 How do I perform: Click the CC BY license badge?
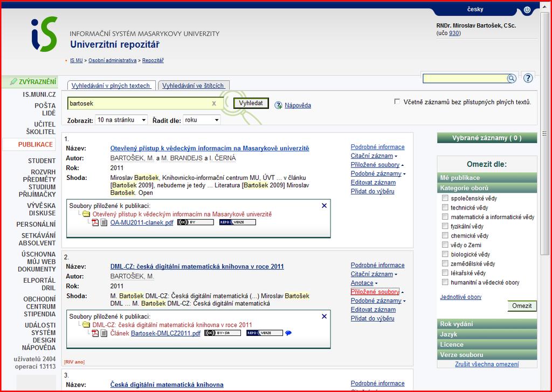click(195, 222)
